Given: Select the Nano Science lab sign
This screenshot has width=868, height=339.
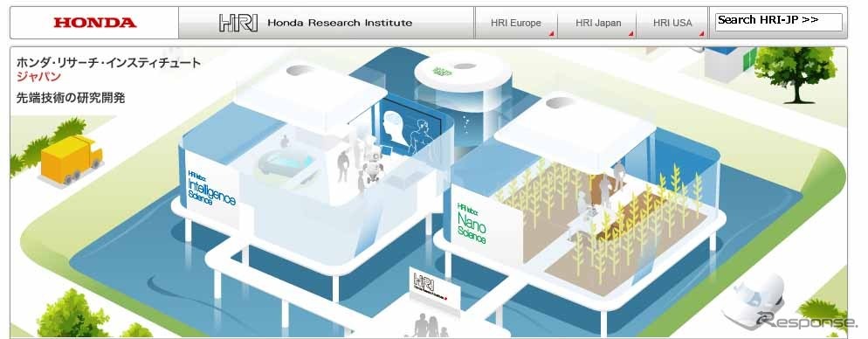Looking at the screenshot, I should pyautogui.click(x=472, y=222).
